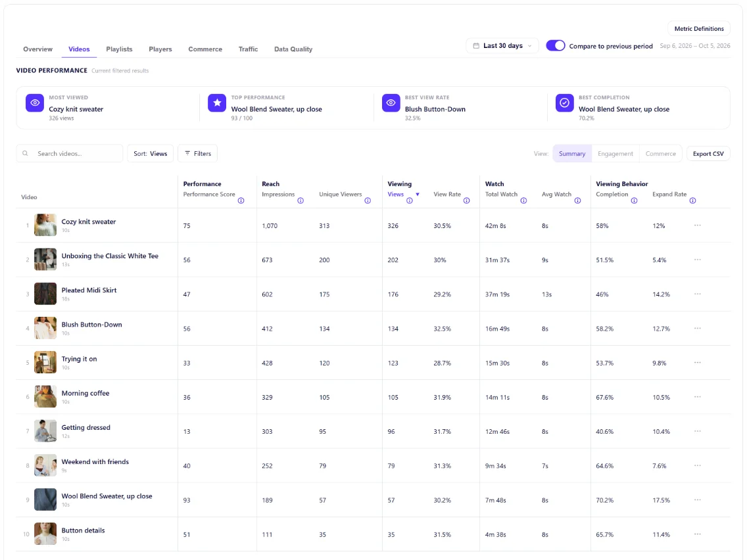The height and width of the screenshot is (560, 747).
Task: Click info icon next to Impressions
Action: (301, 200)
